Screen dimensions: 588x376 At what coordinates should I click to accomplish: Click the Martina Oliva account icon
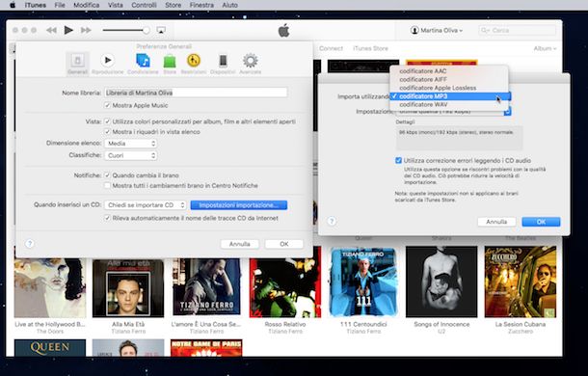pos(414,31)
